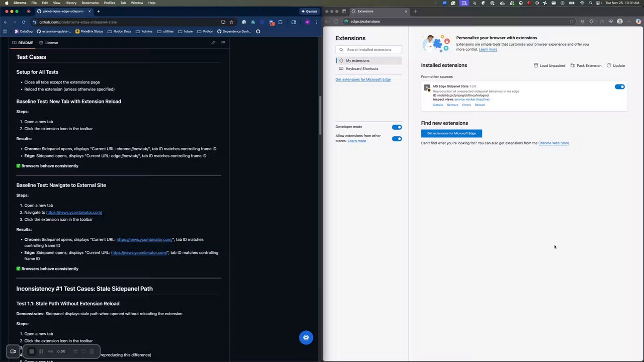Expand the utilities bookmark folder

tap(165, 31)
